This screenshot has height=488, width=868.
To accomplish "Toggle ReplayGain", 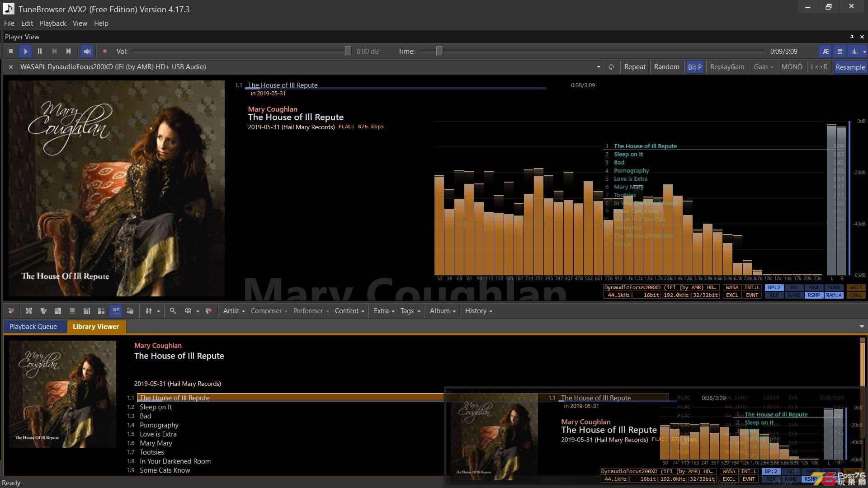I will click(727, 67).
